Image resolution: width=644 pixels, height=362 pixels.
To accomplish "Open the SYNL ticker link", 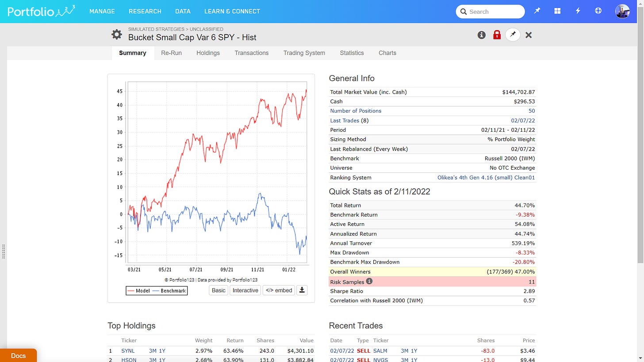I will click(129, 351).
